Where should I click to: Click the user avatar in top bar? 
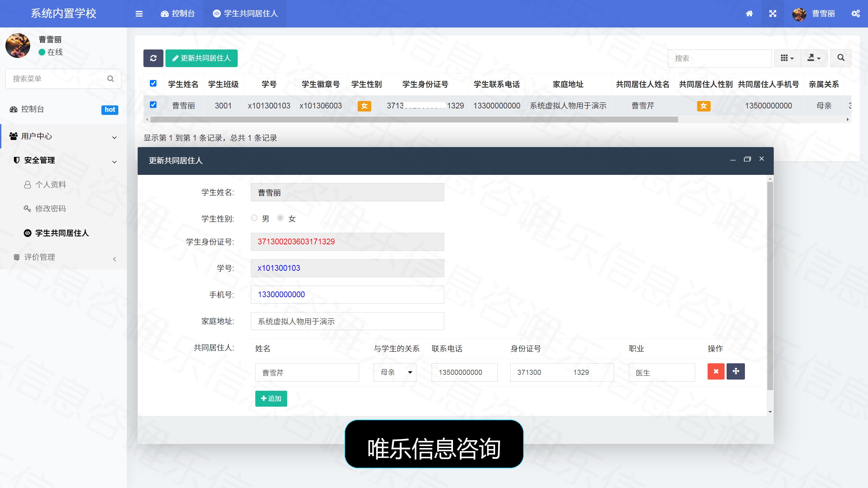coord(800,14)
